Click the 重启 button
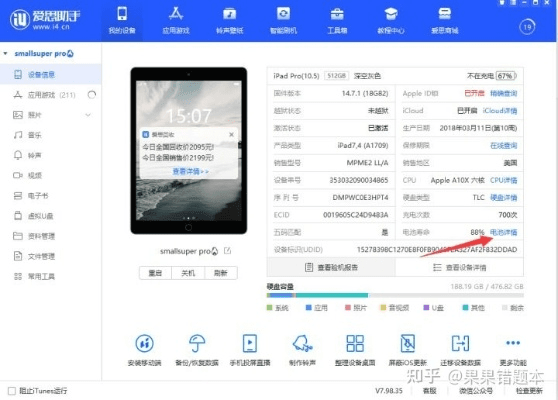Image resolution: width=558 pixels, height=400 pixels. [x=155, y=273]
